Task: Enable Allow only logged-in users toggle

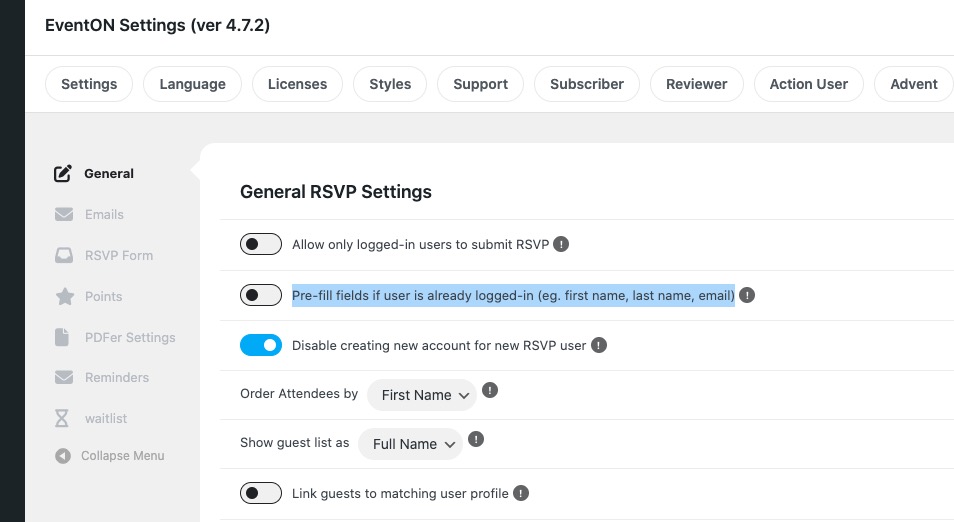Action: 261,244
